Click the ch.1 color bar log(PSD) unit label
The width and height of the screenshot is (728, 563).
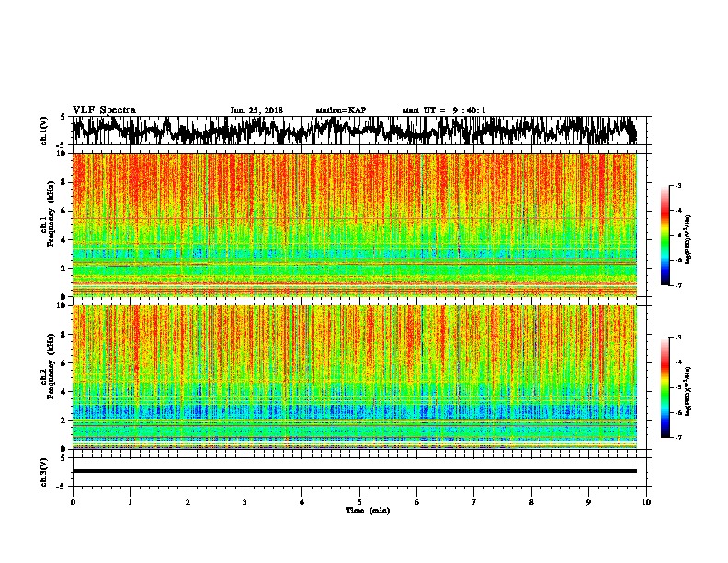click(x=688, y=239)
